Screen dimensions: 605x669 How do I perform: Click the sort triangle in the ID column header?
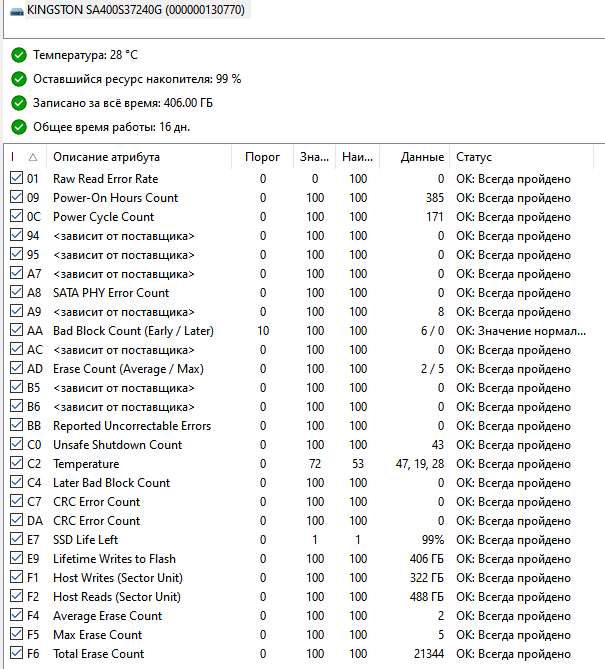coord(33,157)
